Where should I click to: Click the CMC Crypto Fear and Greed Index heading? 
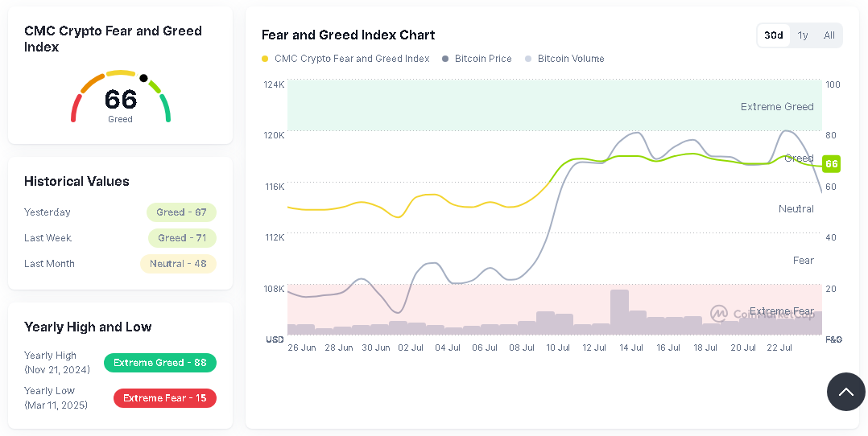coord(113,39)
